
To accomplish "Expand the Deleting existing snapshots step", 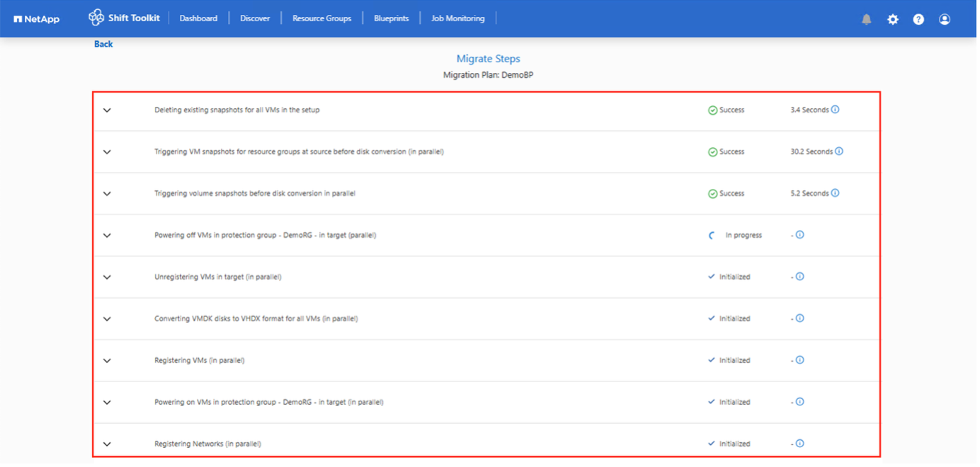I will click(x=107, y=110).
